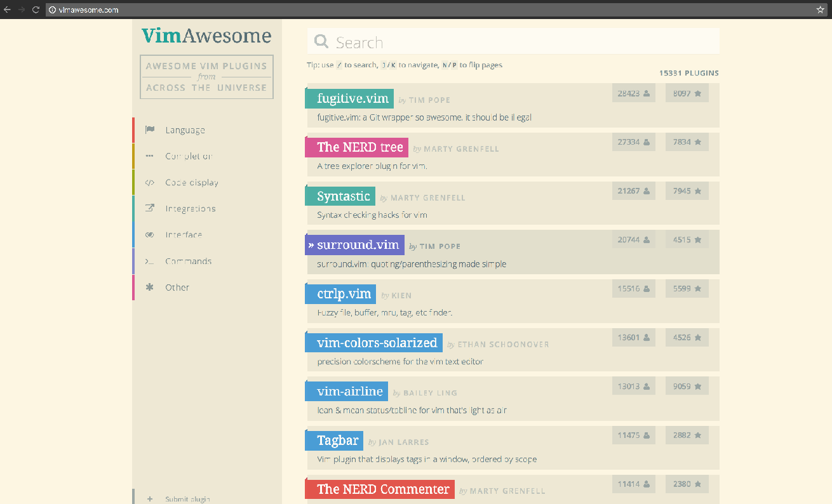Click the star icon next to 2380
Viewport: 832px width, 504px height.
click(x=697, y=484)
